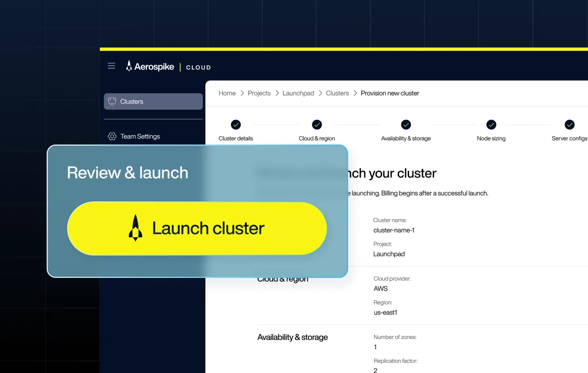Click the Aerospike rocket logo icon
Viewport: 588px width, 373px height.
129,66
